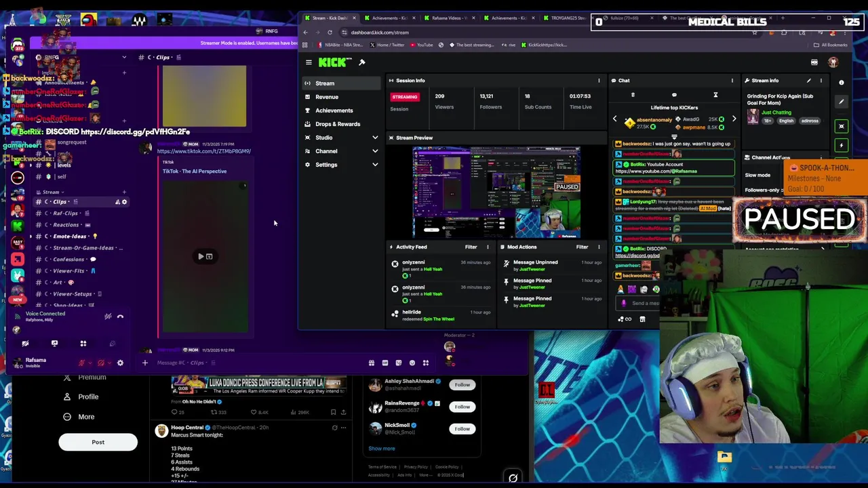The image size is (868, 488).
Task: Share your screen in Discord voice panel
Action: 54,344
